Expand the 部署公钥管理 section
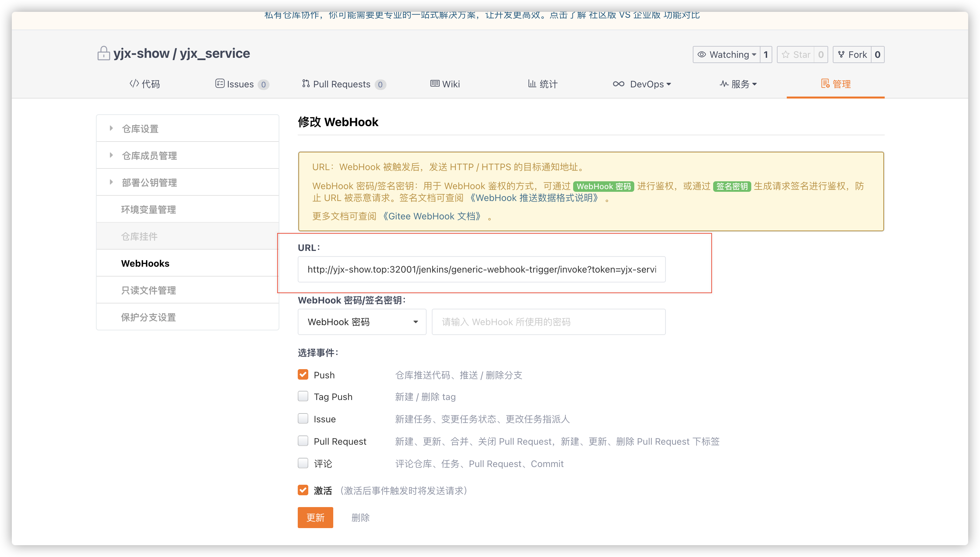 coord(149,183)
